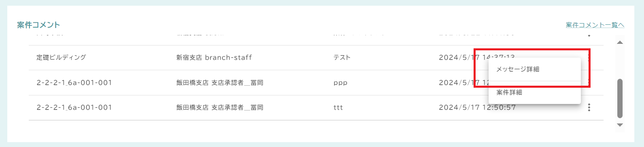Click the 2024/5/17 14:37:13 timestamp
This screenshot has height=147, width=644.
pos(477,56)
